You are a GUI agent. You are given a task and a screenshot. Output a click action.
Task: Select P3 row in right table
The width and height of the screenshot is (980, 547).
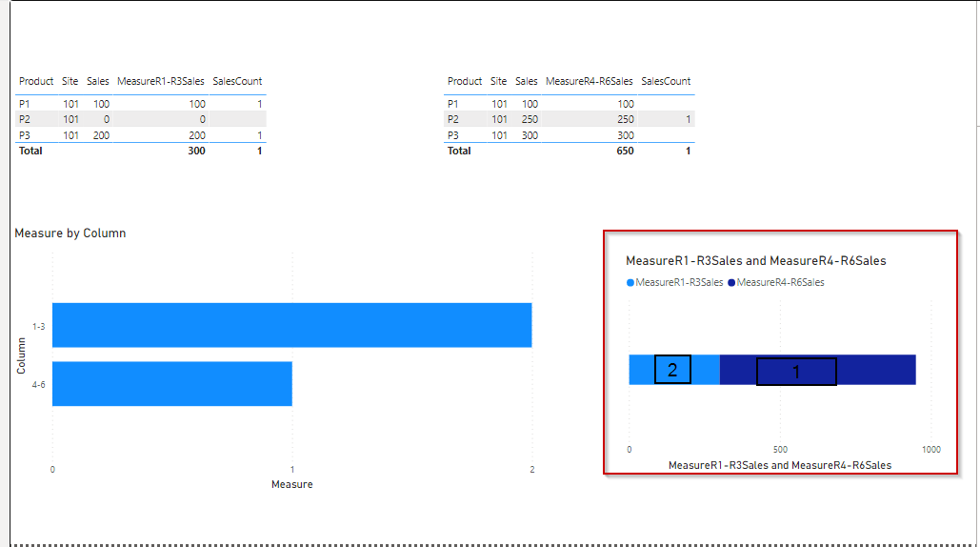[570, 135]
